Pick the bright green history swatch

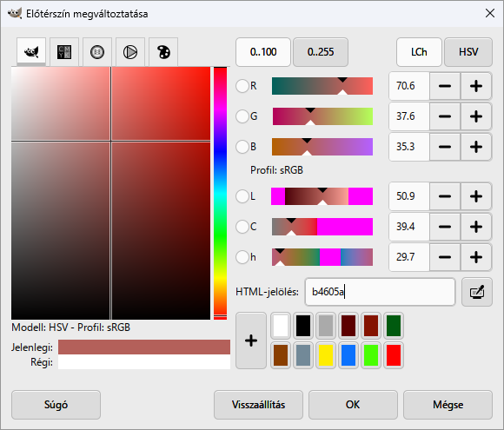(x=371, y=355)
